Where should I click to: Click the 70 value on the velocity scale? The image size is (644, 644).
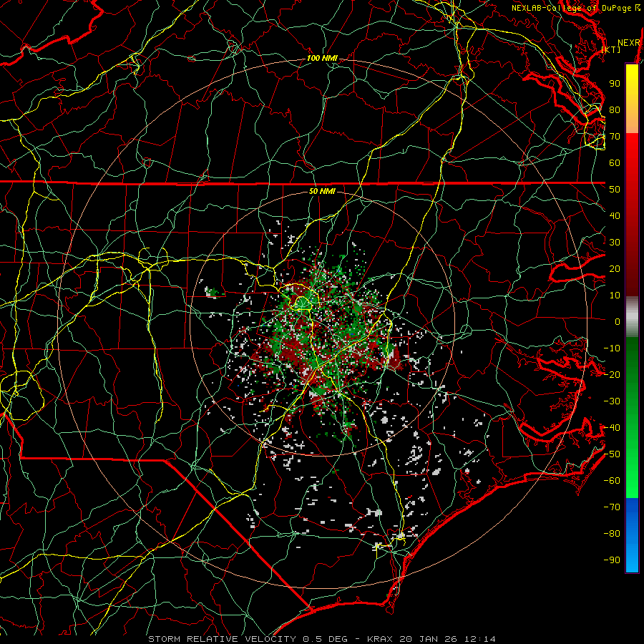point(615,137)
